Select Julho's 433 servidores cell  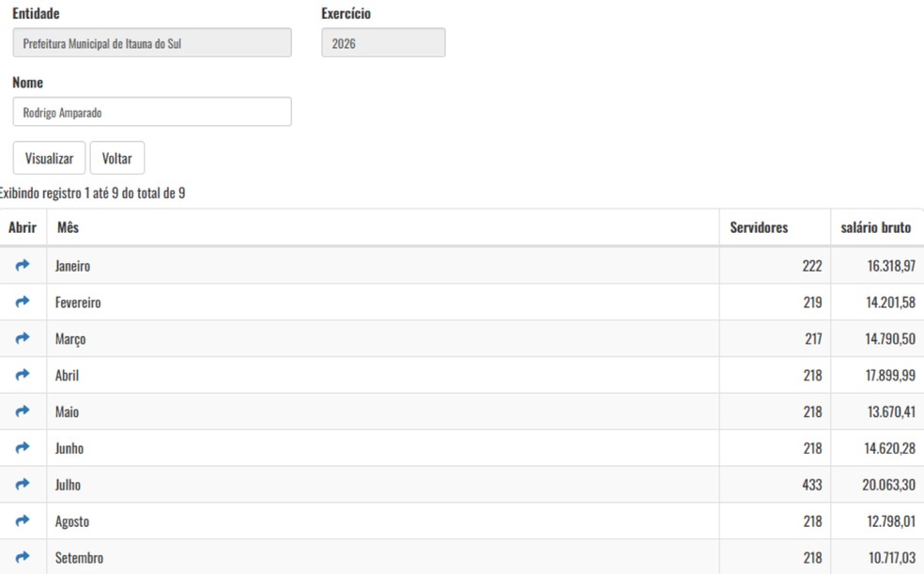pos(775,485)
